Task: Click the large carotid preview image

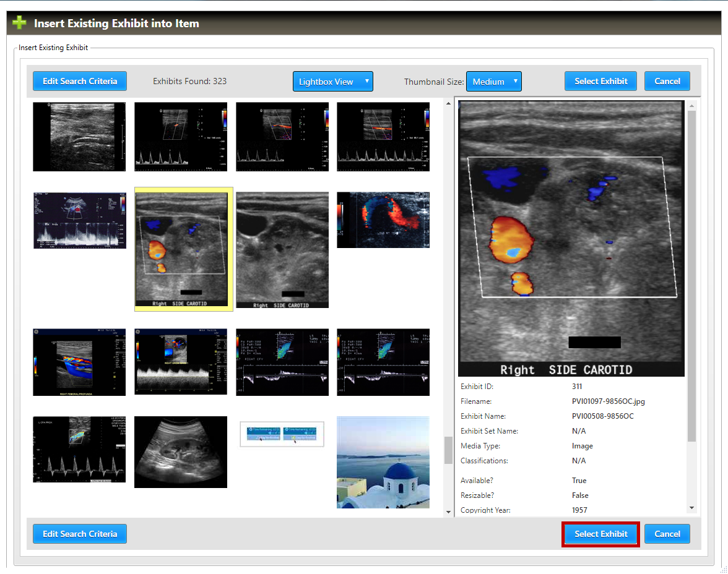Action: pos(571,239)
